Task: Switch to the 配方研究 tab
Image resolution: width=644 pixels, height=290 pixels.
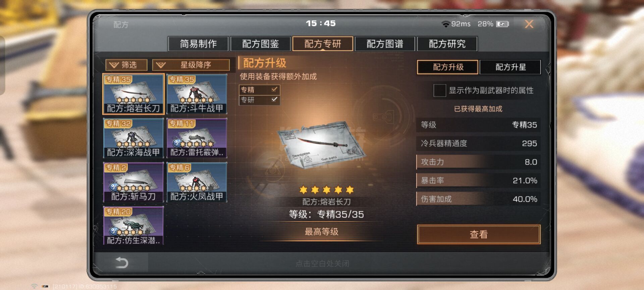Action: click(x=447, y=44)
